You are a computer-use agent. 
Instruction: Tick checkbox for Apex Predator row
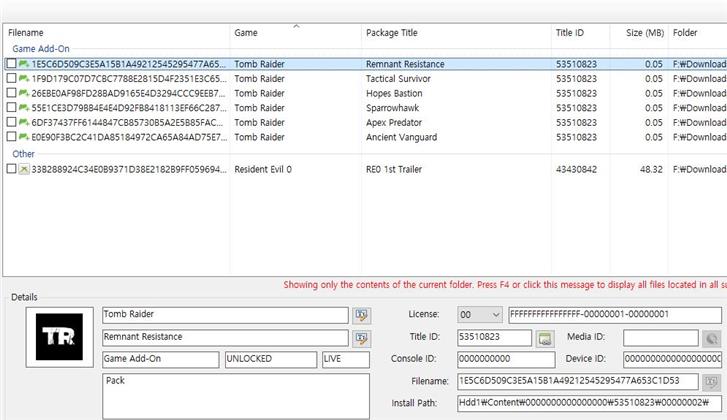[x=12, y=122]
